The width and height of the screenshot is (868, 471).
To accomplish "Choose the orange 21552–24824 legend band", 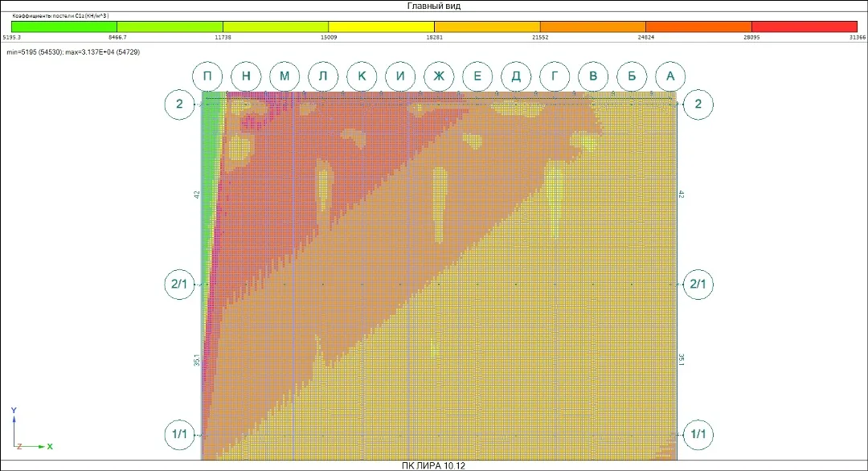I will (x=593, y=27).
